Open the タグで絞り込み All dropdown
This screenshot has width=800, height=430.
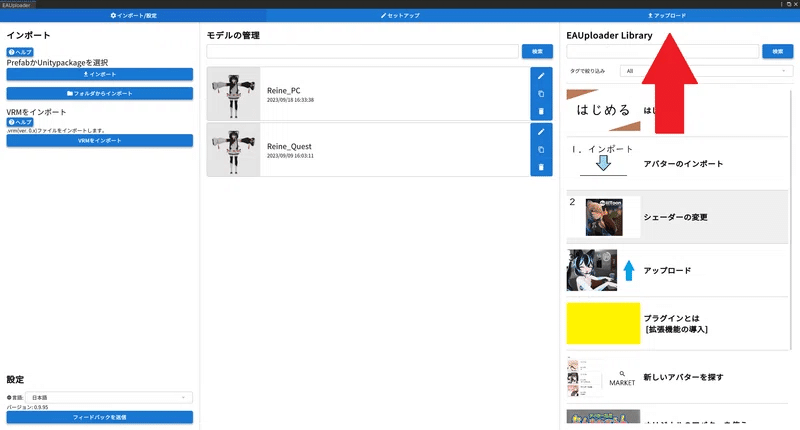tap(706, 71)
